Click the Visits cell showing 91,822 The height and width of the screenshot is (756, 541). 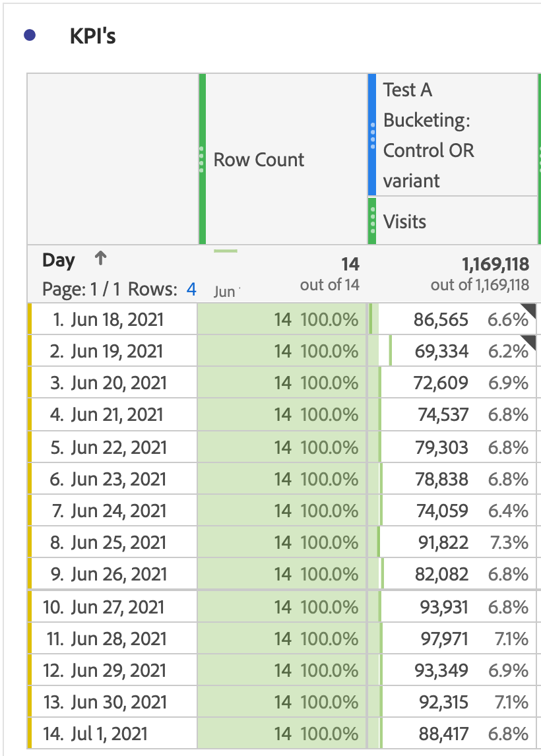pyautogui.click(x=453, y=542)
